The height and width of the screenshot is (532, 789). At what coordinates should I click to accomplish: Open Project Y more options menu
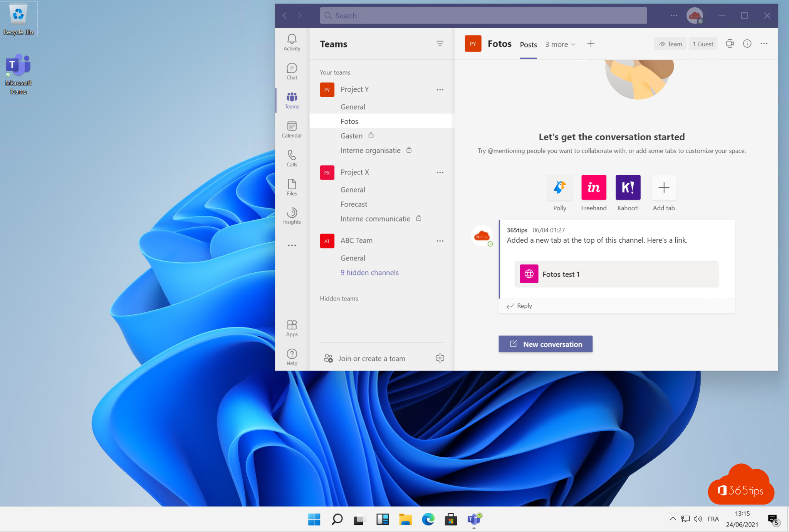440,89
